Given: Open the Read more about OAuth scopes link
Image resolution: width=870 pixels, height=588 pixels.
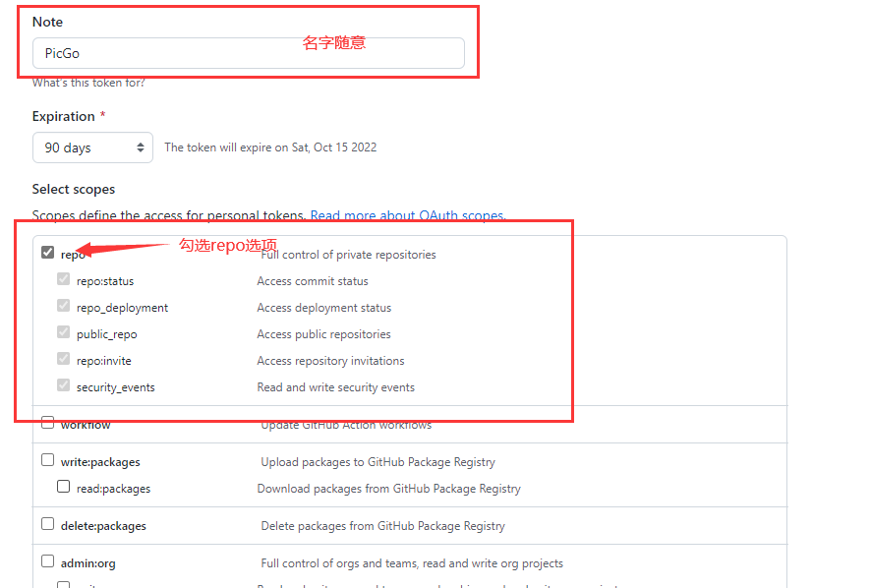Looking at the screenshot, I should (x=408, y=214).
